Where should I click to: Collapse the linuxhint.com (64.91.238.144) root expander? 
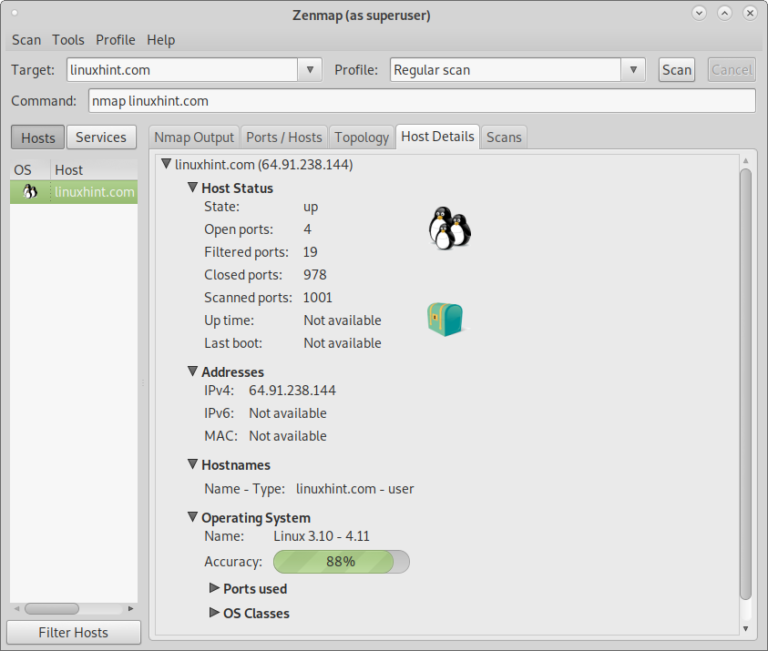tap(167, 164)
